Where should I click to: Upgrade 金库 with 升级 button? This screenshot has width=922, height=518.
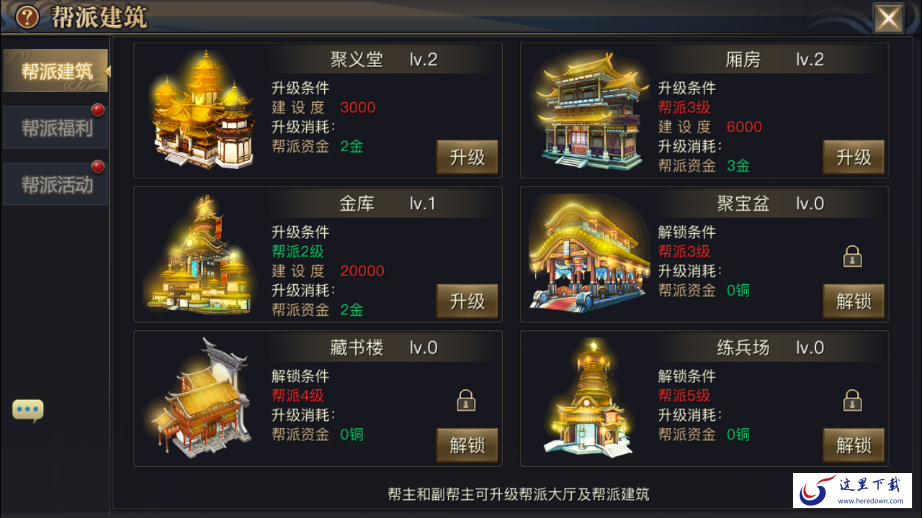[467, 301]
